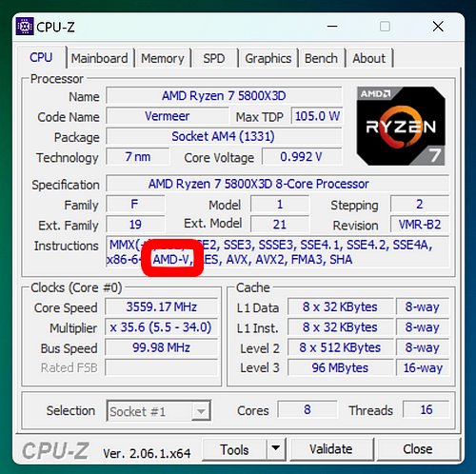Click the Core Speed value field

tap(162, 306)
